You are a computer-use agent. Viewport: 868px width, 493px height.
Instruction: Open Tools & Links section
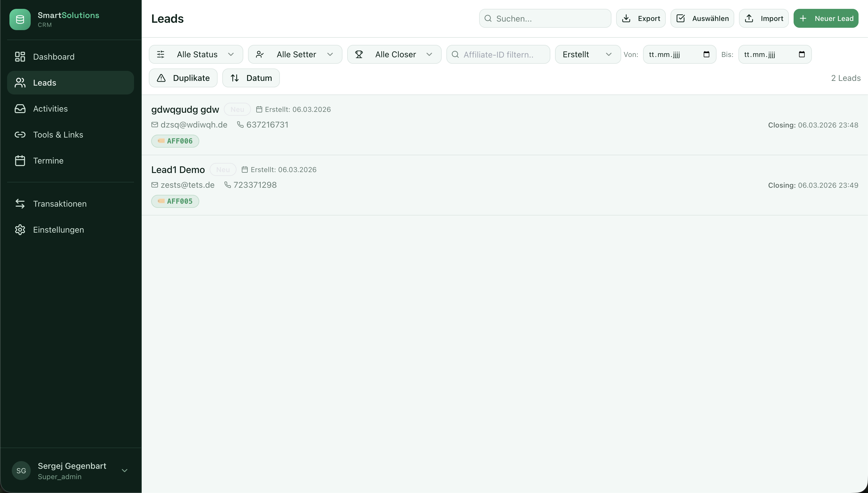[58, 134]
